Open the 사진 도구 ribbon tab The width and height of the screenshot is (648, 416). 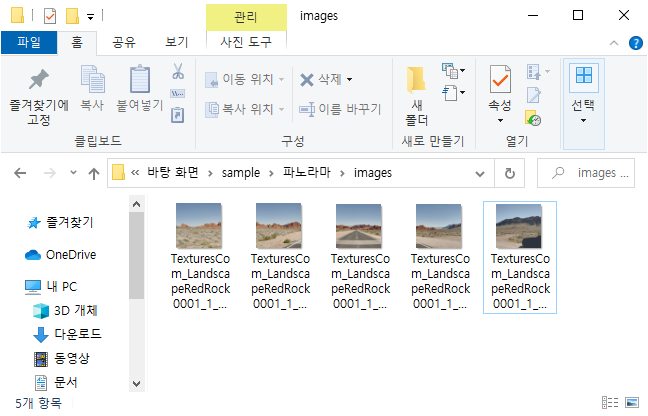pyautogui.click(x=246, y=43)
